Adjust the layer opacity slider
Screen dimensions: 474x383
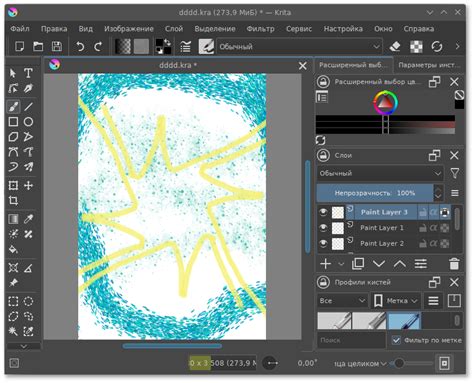(x=375, y=193)
